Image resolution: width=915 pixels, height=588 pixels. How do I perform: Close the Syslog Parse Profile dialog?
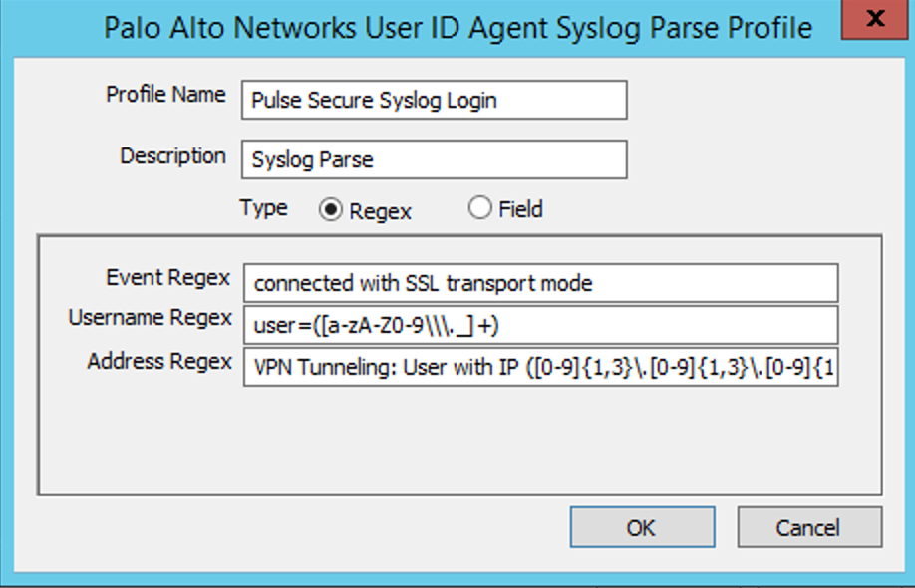click(874, 19)
